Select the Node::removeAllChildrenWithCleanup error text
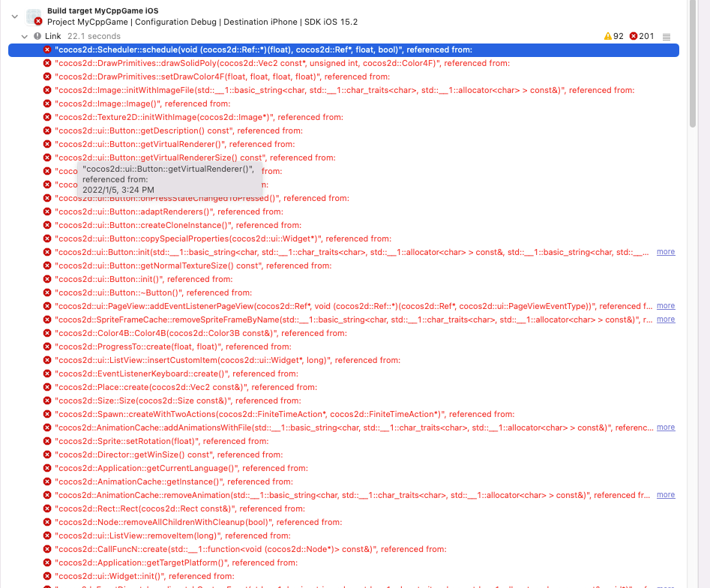The width and height of the screenshot is (710, 588). click(199, 522)
